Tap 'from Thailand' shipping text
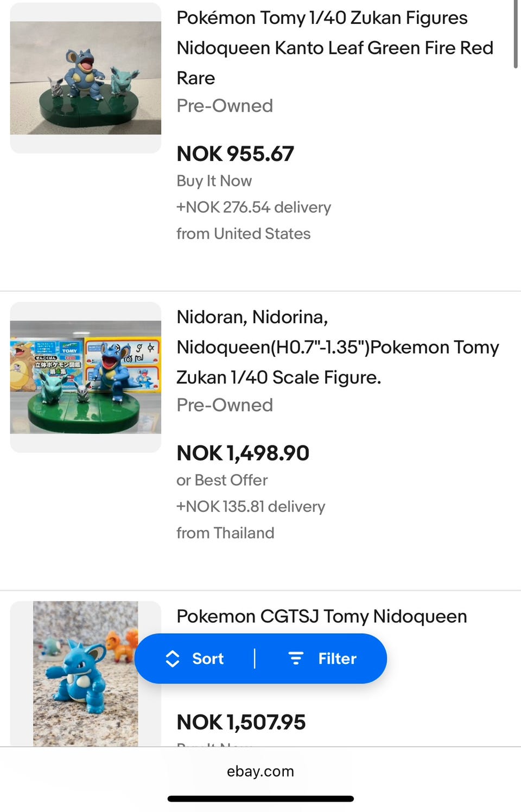 225,533
